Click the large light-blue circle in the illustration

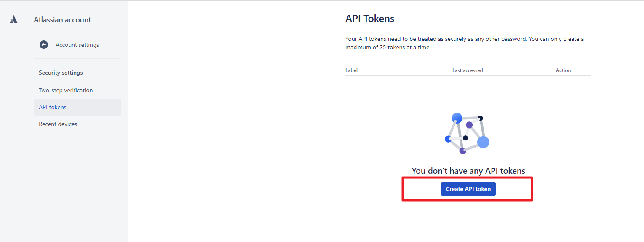click(483, 142)
